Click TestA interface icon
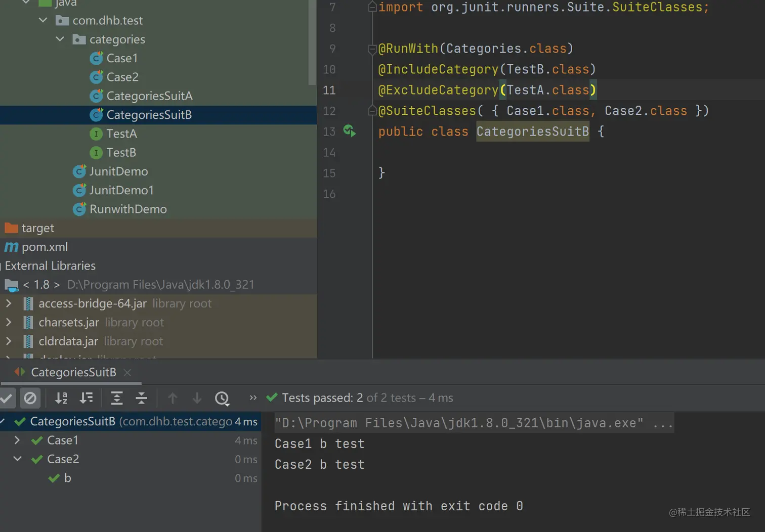765x532 pixels. point(96,134)
